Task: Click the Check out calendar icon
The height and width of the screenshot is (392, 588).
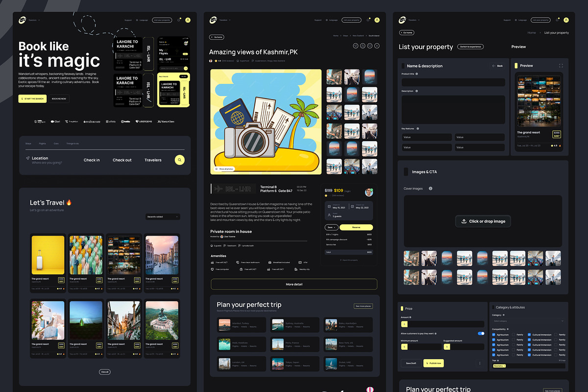Action: tap(352, 206)
